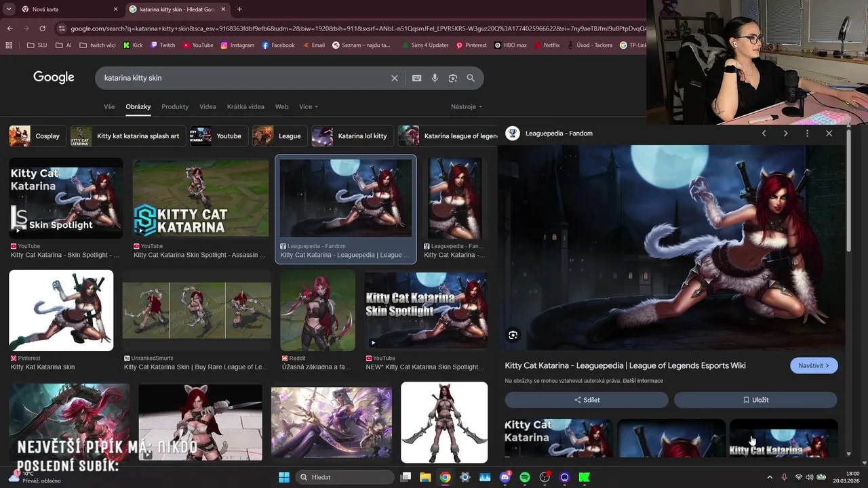Open the AI bookmarks folder

point(64,45)
